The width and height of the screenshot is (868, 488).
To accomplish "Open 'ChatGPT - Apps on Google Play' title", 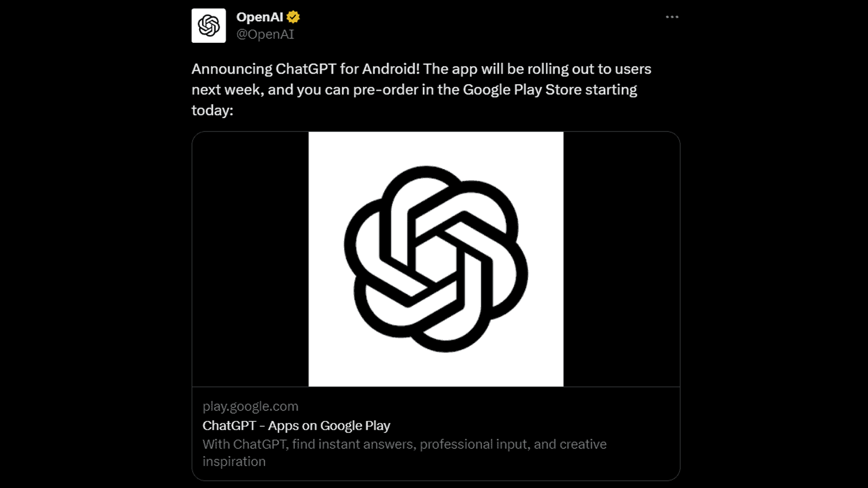I will [296, 426].
